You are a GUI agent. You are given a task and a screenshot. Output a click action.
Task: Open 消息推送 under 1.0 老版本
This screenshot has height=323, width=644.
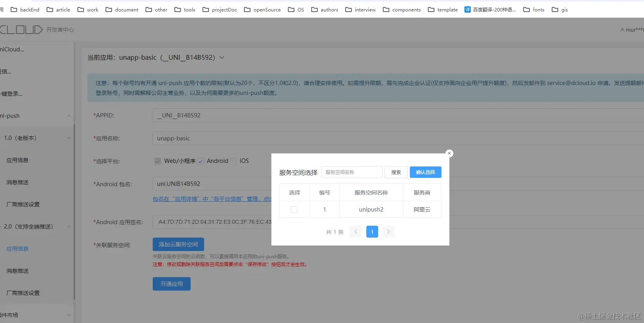(x=17, y=182)
